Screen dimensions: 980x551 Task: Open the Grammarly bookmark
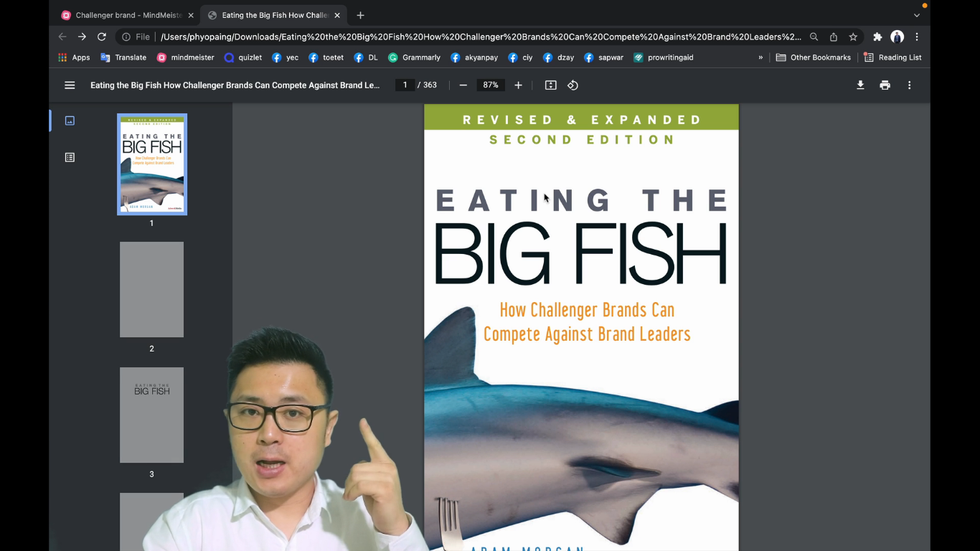(x=415, y=57)
